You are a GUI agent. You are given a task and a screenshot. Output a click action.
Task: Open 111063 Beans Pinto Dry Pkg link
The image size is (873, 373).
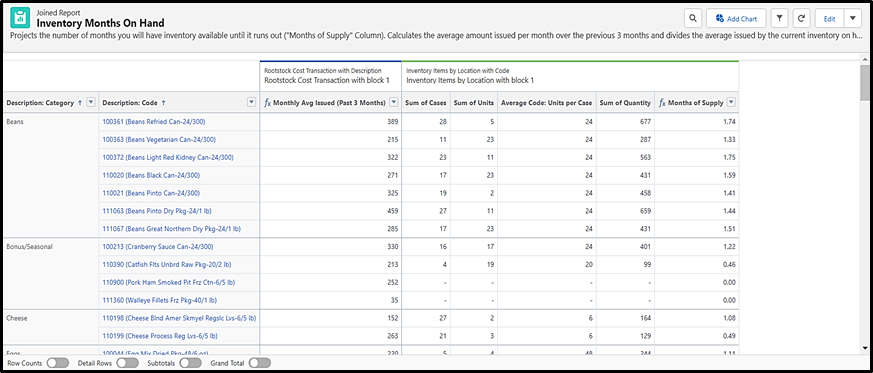(x=157, y=211)
